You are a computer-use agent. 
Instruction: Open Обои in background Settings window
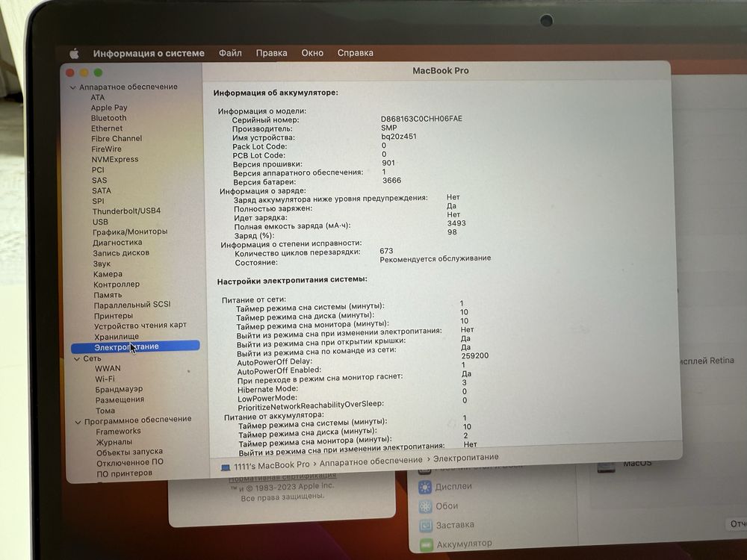point(438,506)
